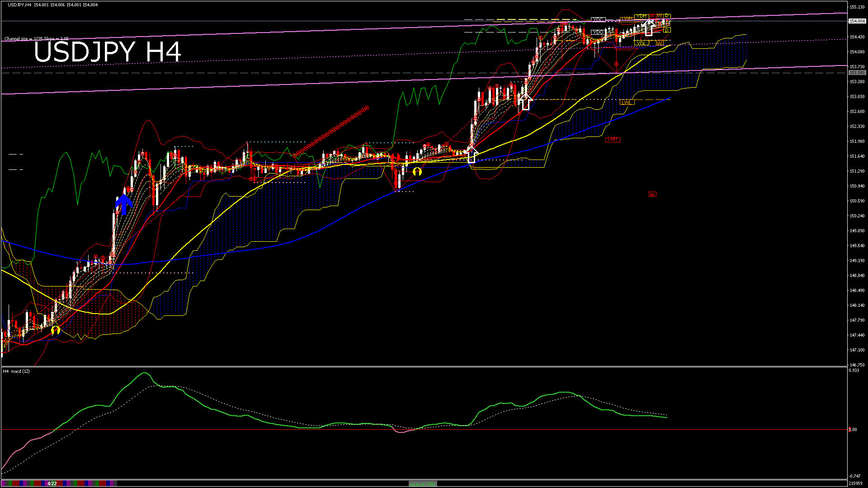Click the yellow horseshoe marker near 147.44
The height and width of the screenshot is (488, 868).
coord(55,330)
